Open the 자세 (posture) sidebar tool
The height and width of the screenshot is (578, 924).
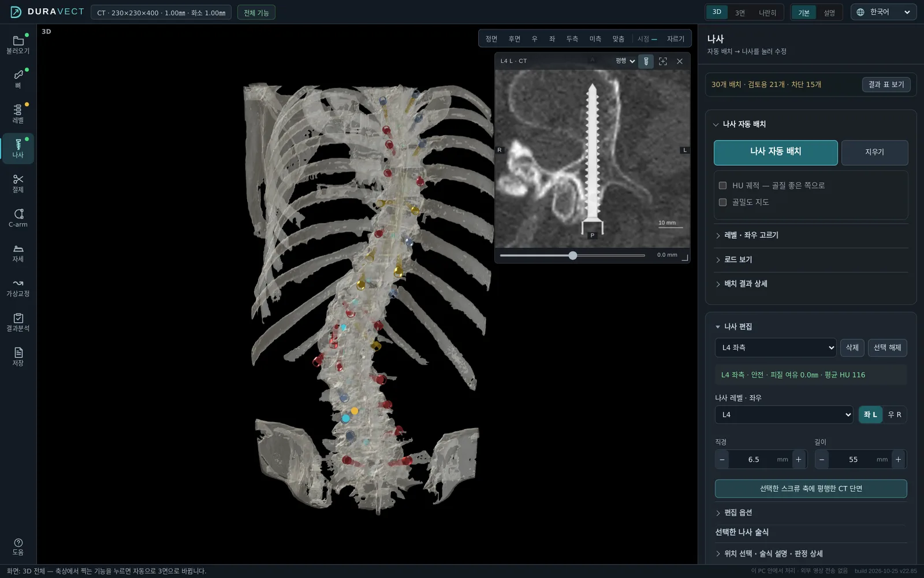pyautogui.click(x=18, y=253)
